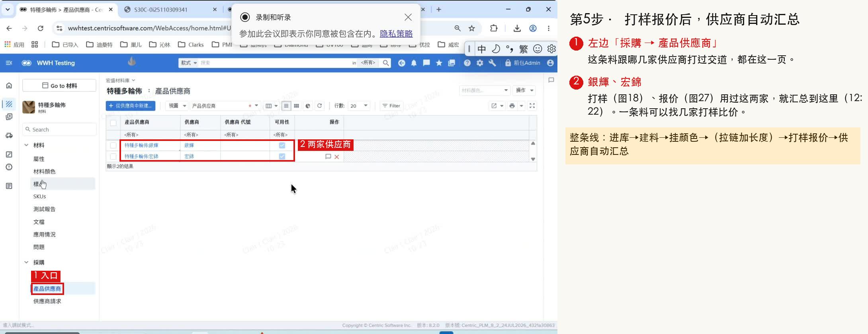
Task: Click the 從供應商中新建 button
Action: coord(131,106)
